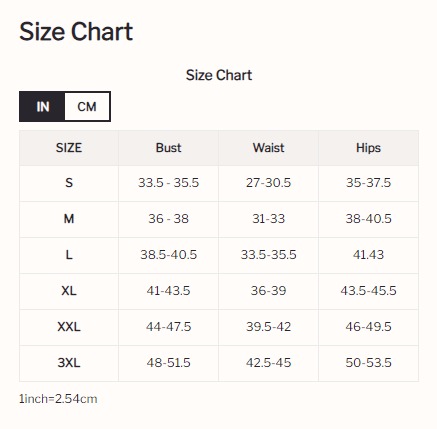Click the 1inch=2.54cm note
The image size is (437, 429).
pos(58,399)
